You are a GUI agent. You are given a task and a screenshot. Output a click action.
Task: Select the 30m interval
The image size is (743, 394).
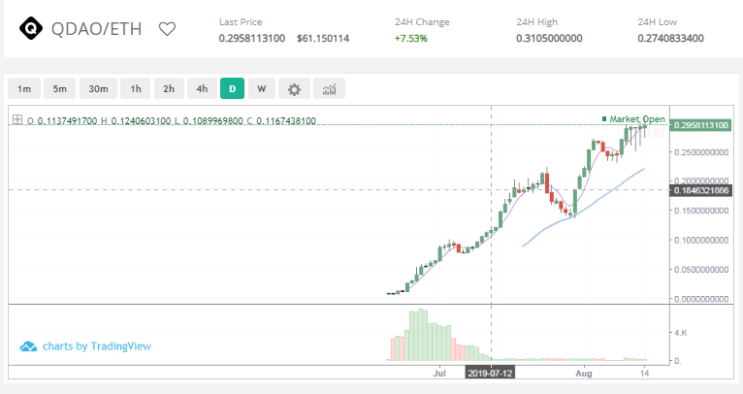(98, 89)
